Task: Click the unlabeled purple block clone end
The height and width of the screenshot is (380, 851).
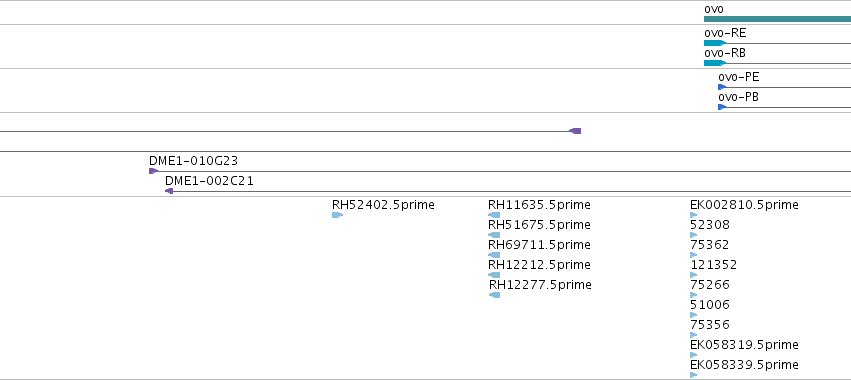Action: [575, 131]
